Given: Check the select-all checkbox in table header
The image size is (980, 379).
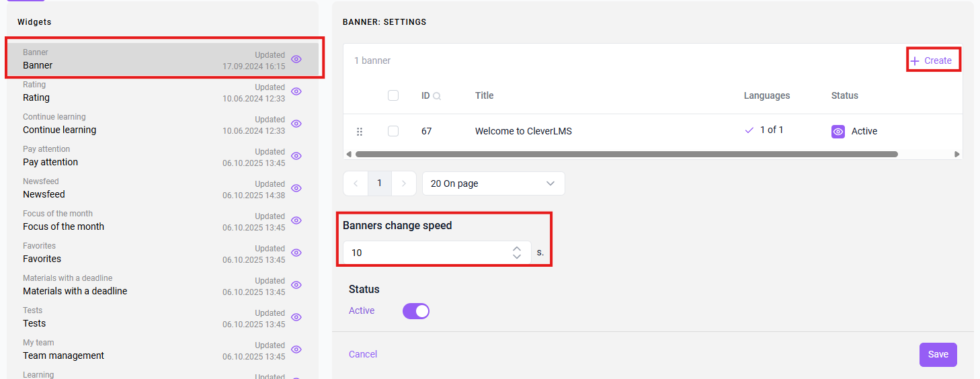Looking at the screenshot, I should coord(393,95).
